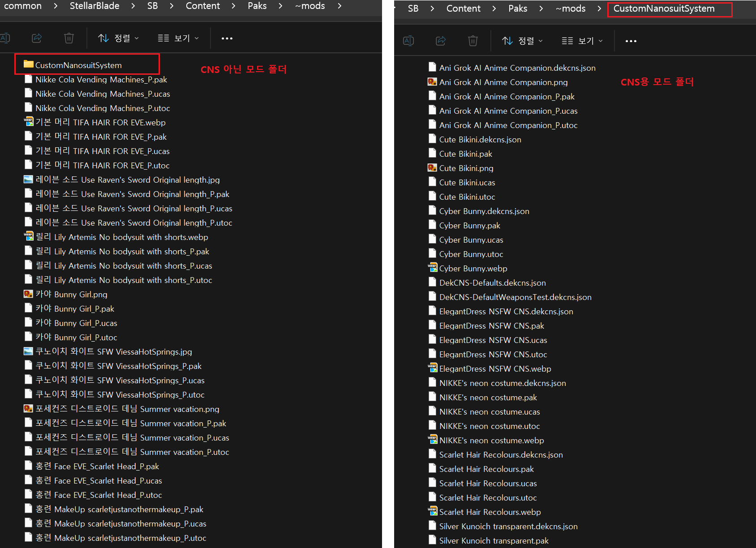
Task: Click the trash delete icon in right window
Action: tap(473, 41)
